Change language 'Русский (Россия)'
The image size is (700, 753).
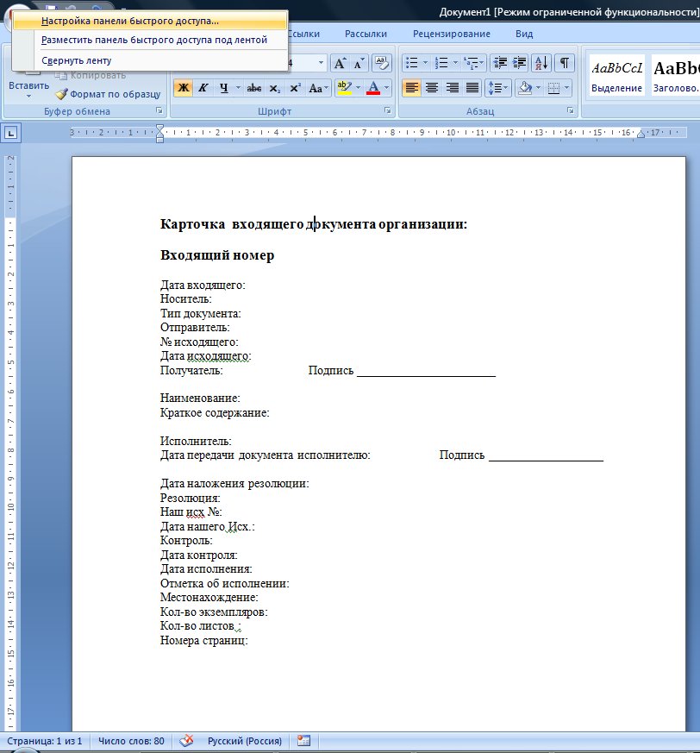tap(244, 741)
